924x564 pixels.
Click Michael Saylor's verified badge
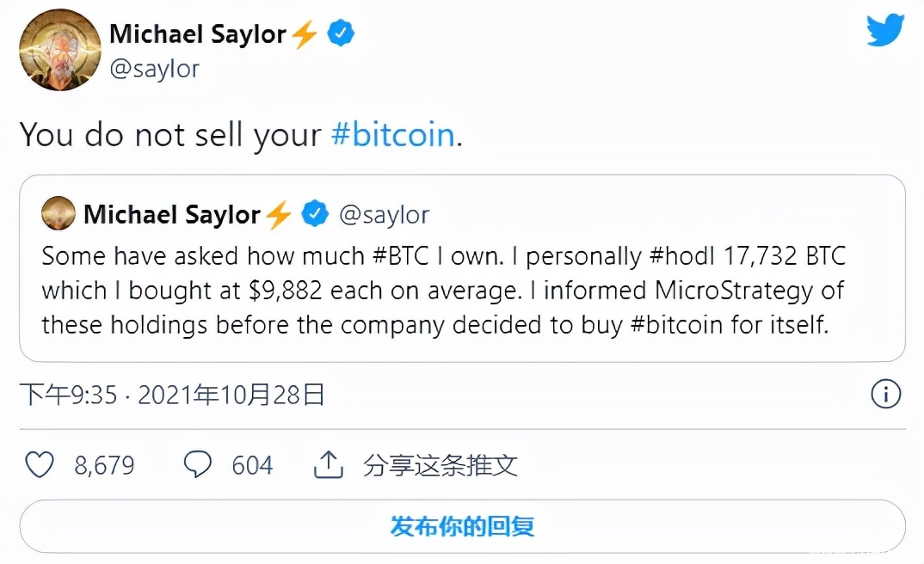pyautogui.click(x=339, y=33)
